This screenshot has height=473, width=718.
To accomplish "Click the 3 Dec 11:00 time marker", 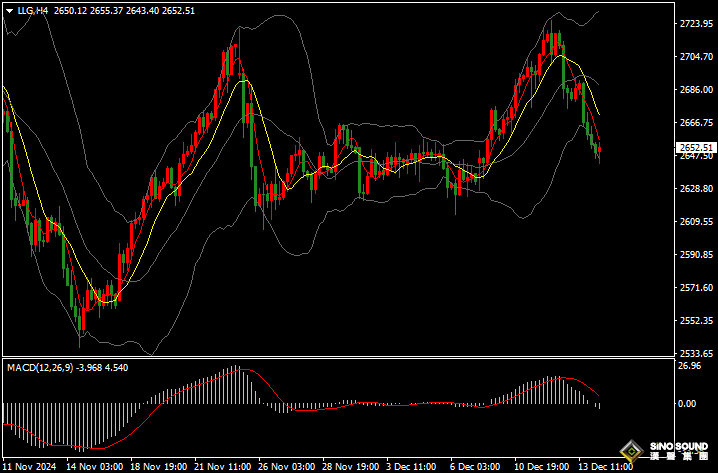I will pyautogui.click(x=412, y=467).
